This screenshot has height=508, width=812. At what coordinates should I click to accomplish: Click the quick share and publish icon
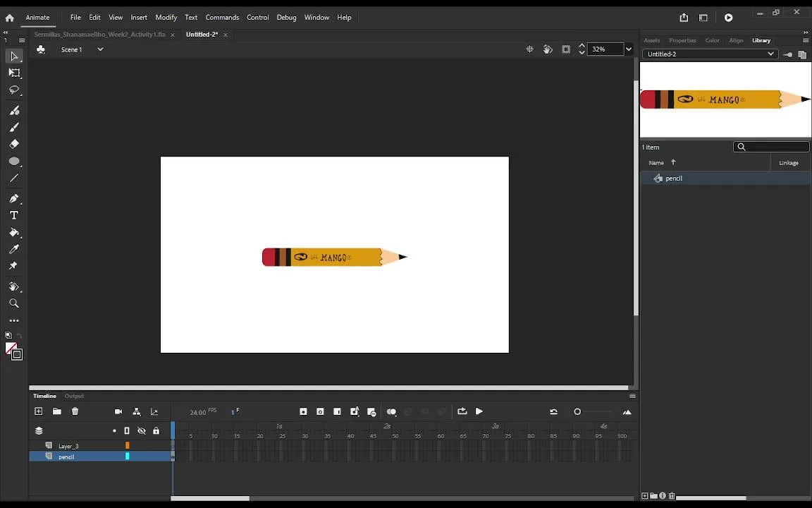684,18
